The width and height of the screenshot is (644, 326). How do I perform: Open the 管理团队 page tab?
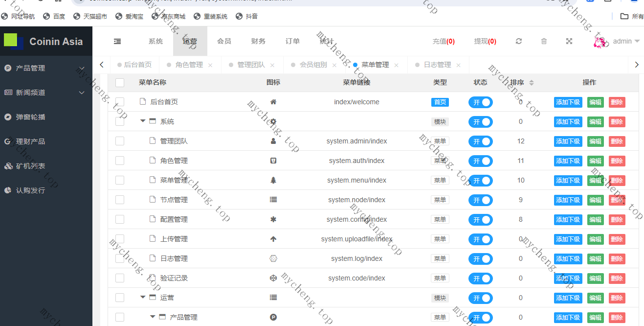pos(251,65)
